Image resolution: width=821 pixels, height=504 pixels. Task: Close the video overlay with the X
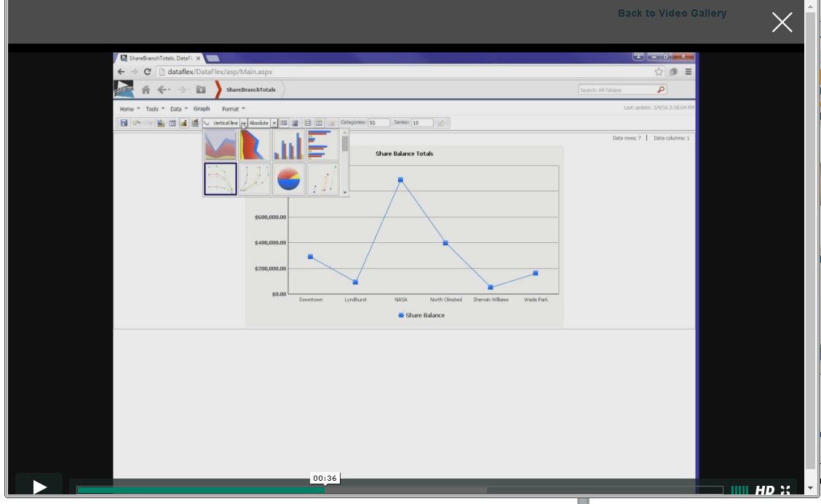(782, 23)
